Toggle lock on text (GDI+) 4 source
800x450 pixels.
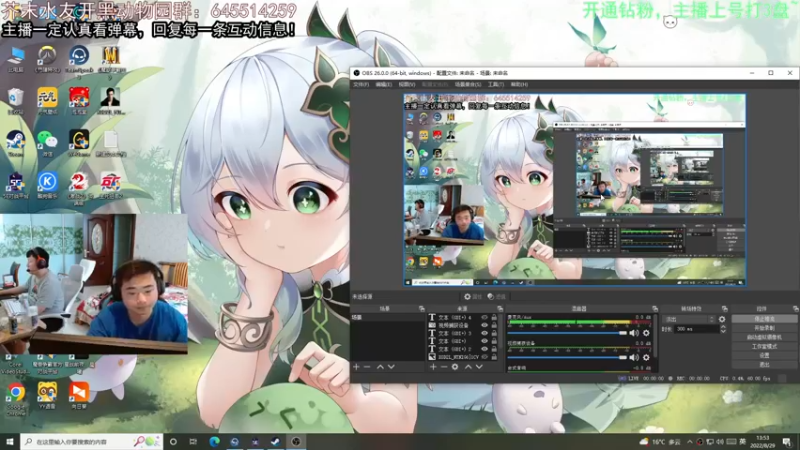tap(494, 317)
